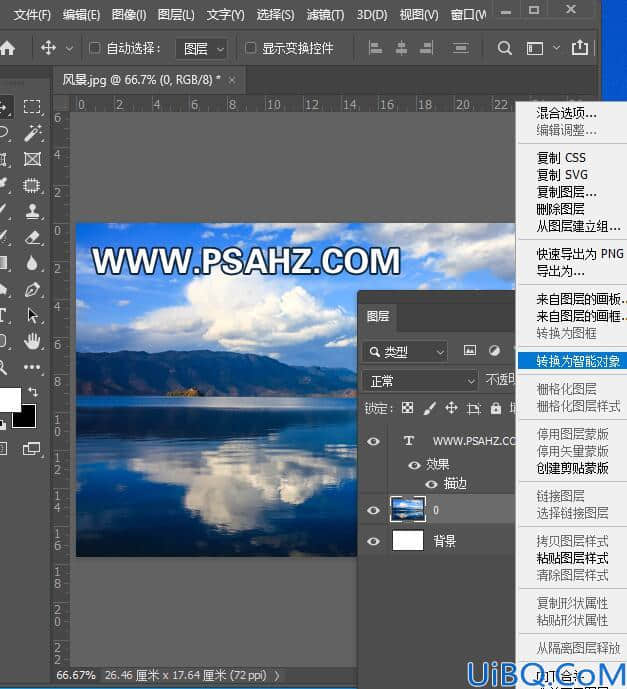Align right edges in options bar
This screenshot has height=689, width=627.
(x=427, y=47)
